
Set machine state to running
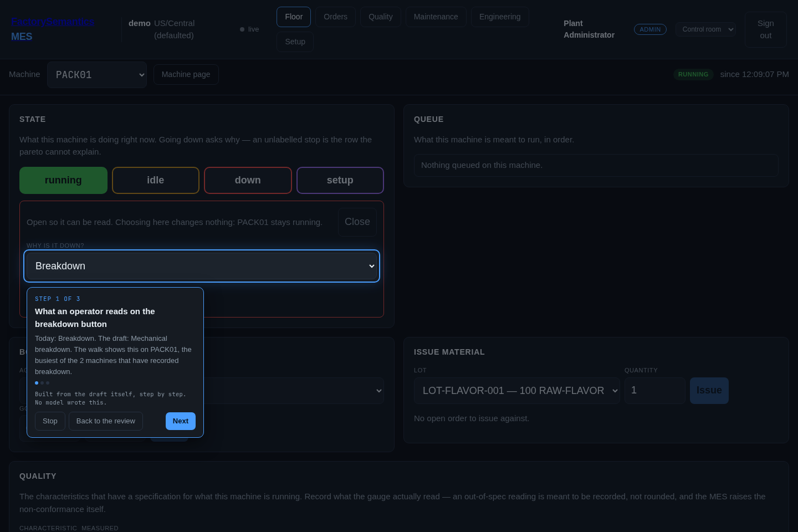coord(63,181)
